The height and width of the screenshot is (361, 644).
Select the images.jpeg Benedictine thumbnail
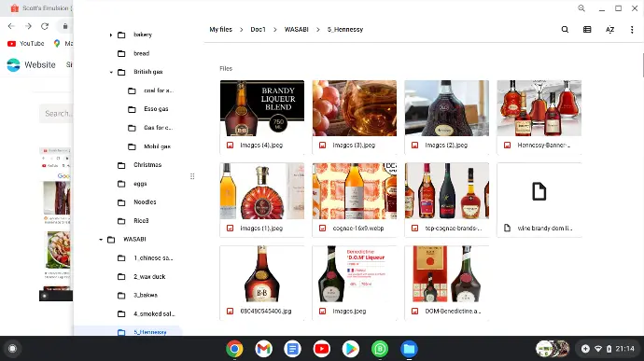pyautogui.click(x=355, y=274)
